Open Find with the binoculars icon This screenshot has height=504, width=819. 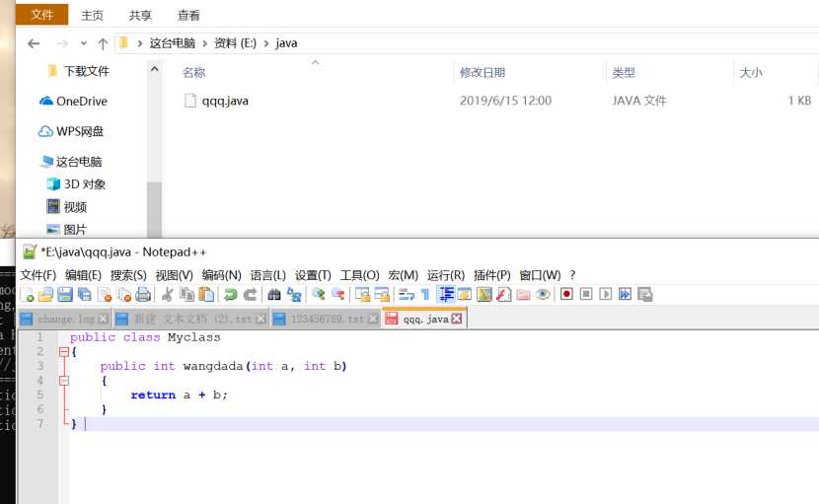coord(274,295)
